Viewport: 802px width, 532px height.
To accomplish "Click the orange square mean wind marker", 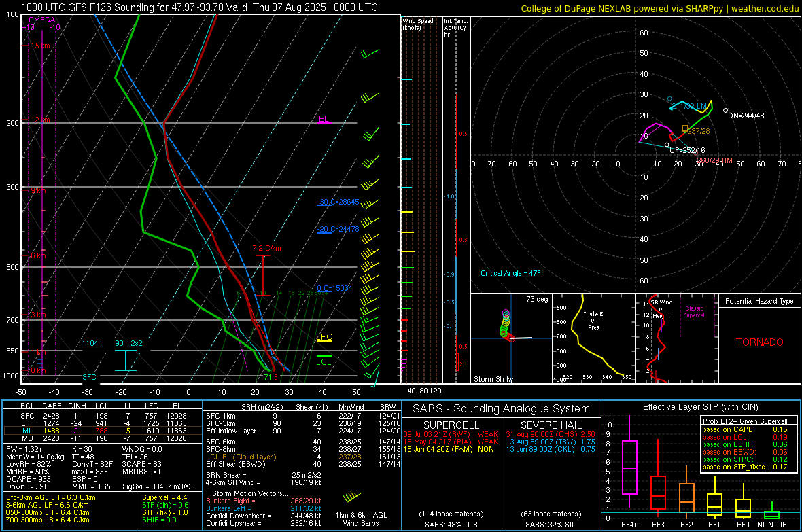I will pos(685,128).
